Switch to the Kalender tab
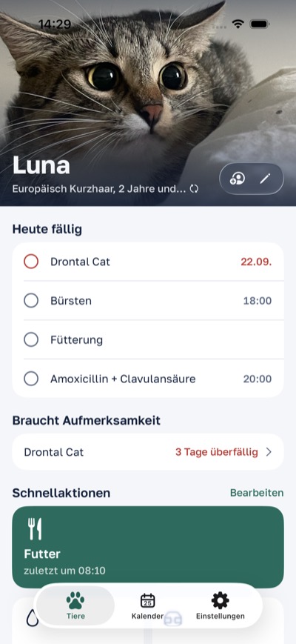296x644 pixels. (x=147, y=605)
